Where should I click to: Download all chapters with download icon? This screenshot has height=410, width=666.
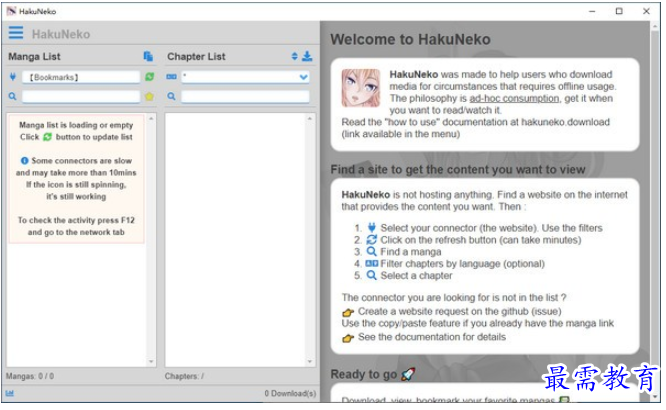click(x=307, y=56)
